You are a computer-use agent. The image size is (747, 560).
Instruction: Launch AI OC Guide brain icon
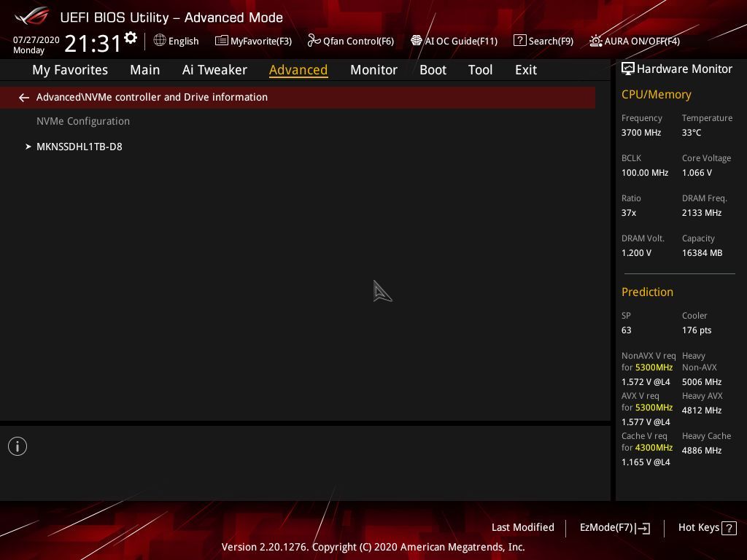416,41
